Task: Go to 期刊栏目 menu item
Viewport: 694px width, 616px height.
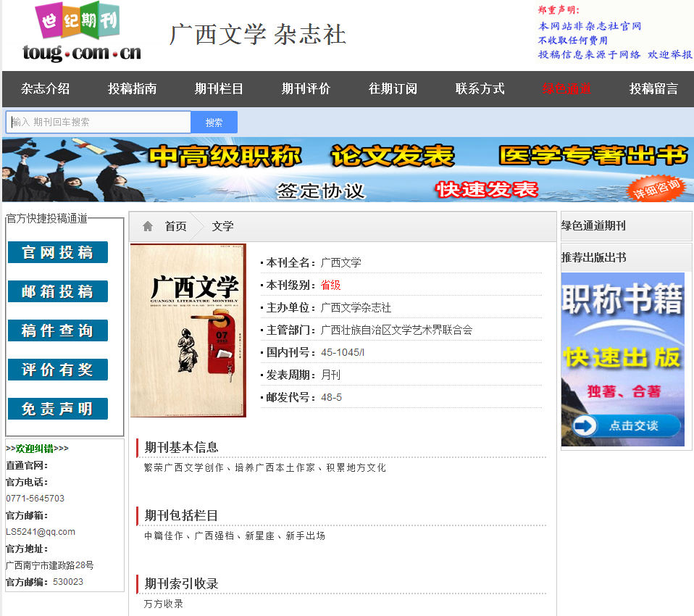Action: [219, 88]
